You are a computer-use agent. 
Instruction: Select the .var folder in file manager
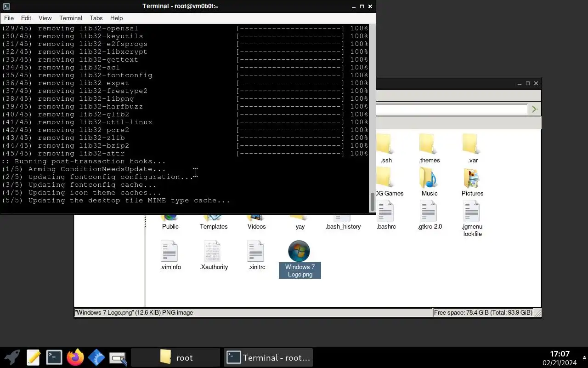coord(473,149)
